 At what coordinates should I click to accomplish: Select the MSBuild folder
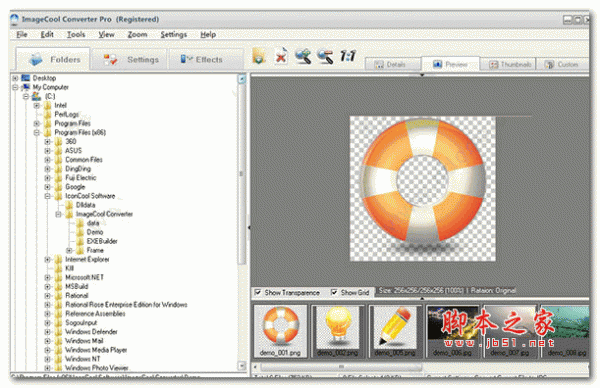pos(77,286)
